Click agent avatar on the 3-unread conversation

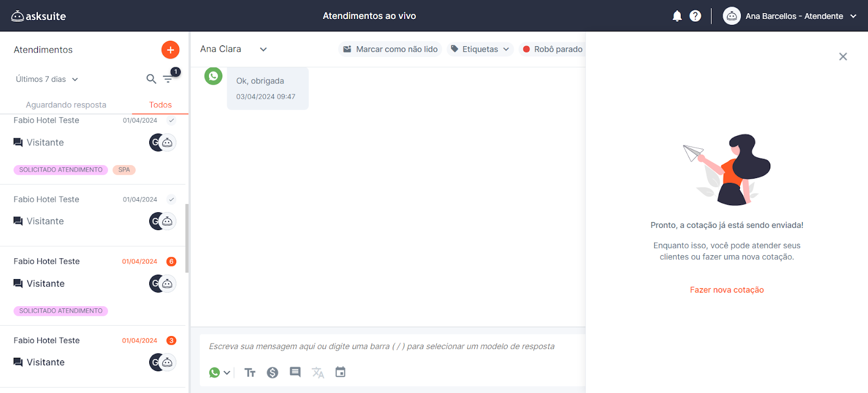tap(163, 362)
